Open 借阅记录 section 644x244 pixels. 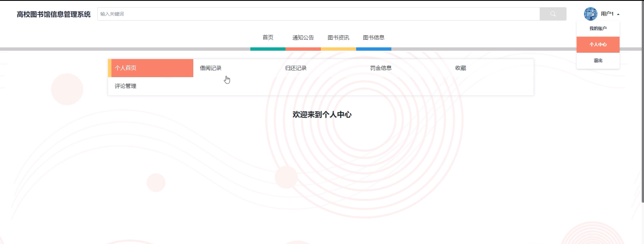pyautogui.click(x=210, y=68)
